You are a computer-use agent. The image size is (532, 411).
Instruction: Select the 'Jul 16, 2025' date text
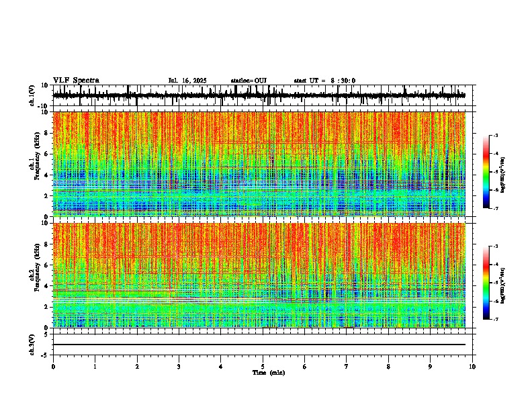point(187,81)
